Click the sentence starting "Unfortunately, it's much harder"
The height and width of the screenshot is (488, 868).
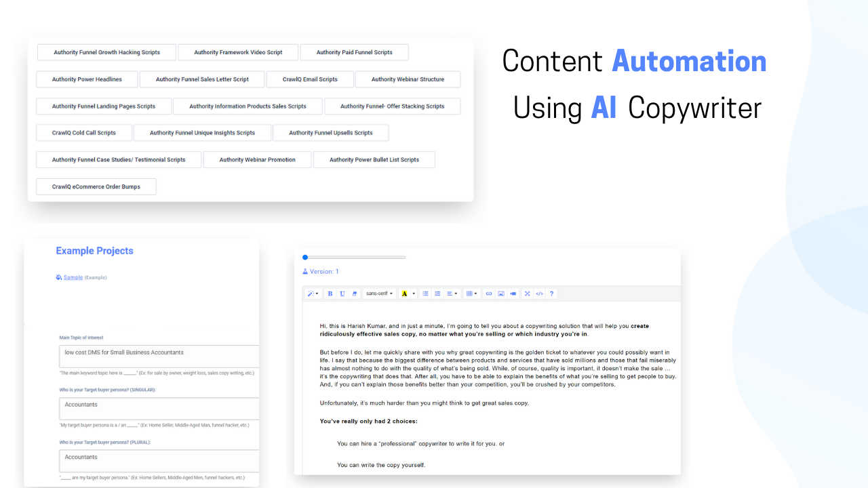pos(425,403)
